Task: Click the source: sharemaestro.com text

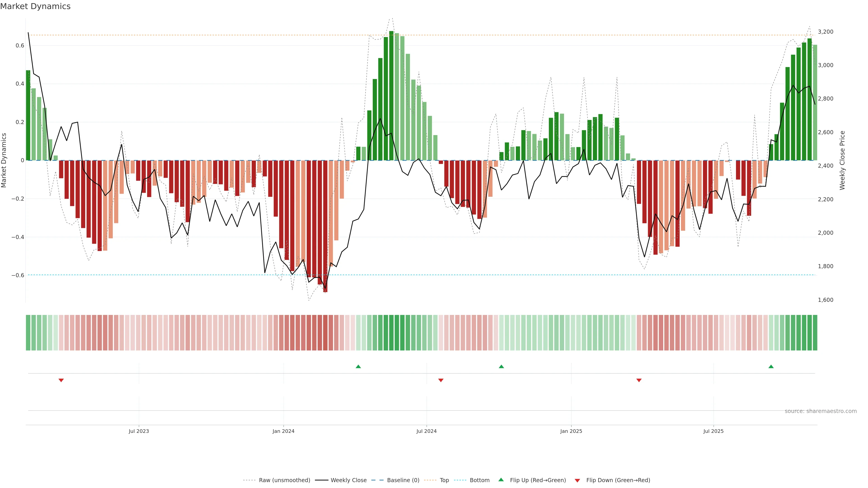Action: click(x=821, y=411)
